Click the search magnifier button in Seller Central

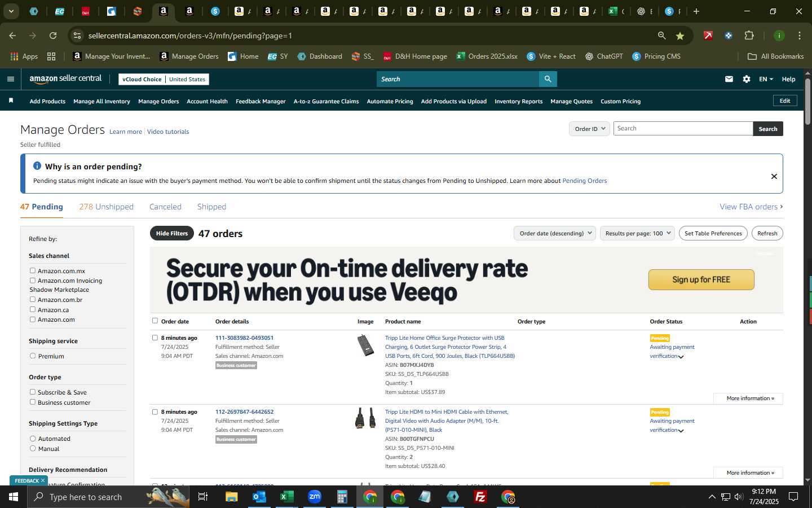pos(548,79)
